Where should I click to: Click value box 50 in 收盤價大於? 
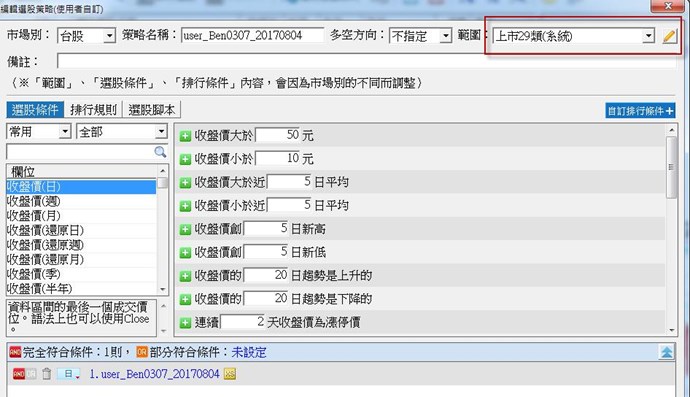(x=278, y=135)
